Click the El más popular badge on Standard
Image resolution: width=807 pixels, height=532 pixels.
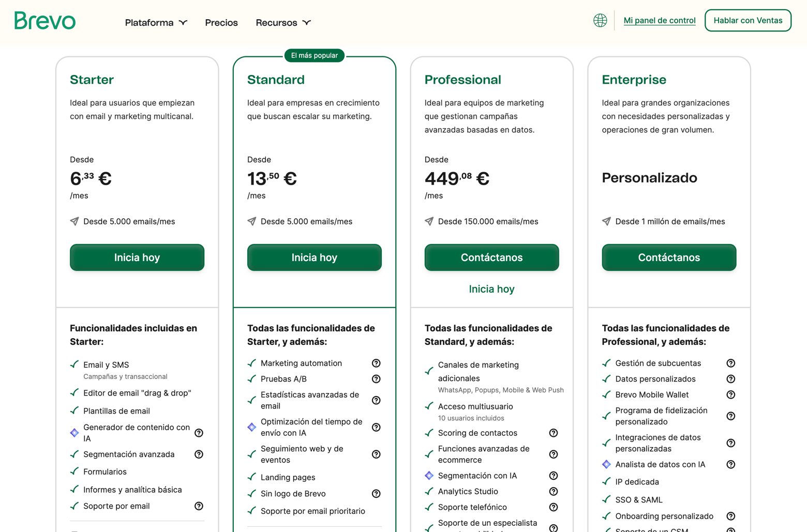314,55
